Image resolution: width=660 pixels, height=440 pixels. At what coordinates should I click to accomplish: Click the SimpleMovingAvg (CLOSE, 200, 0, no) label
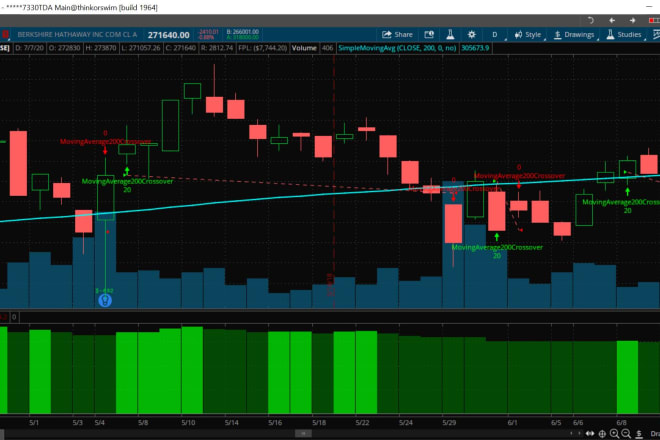(397, 48)
